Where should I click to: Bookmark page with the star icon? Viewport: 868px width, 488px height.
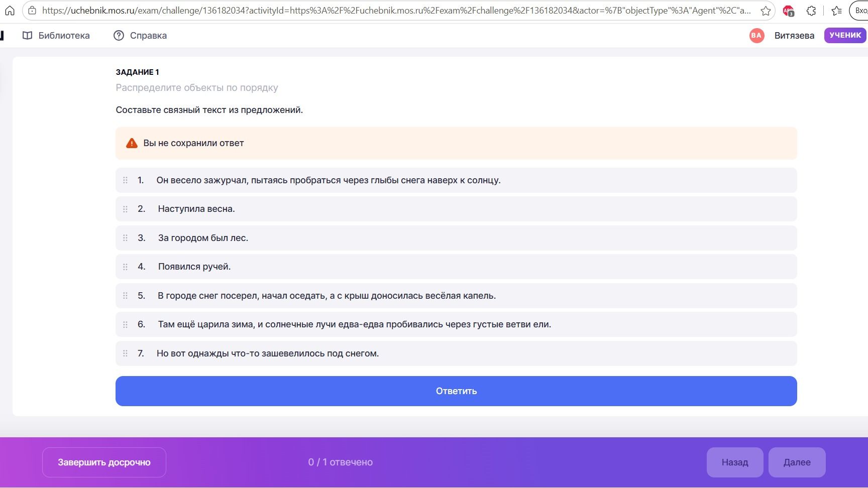(766, 11)
